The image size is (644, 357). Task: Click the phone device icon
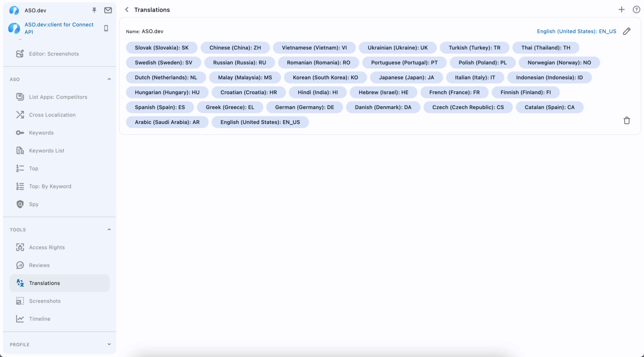coord(106,28)
